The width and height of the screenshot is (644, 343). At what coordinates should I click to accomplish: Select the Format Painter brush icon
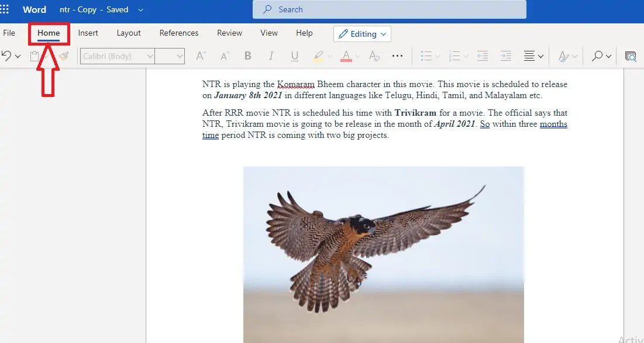[64, 56]
